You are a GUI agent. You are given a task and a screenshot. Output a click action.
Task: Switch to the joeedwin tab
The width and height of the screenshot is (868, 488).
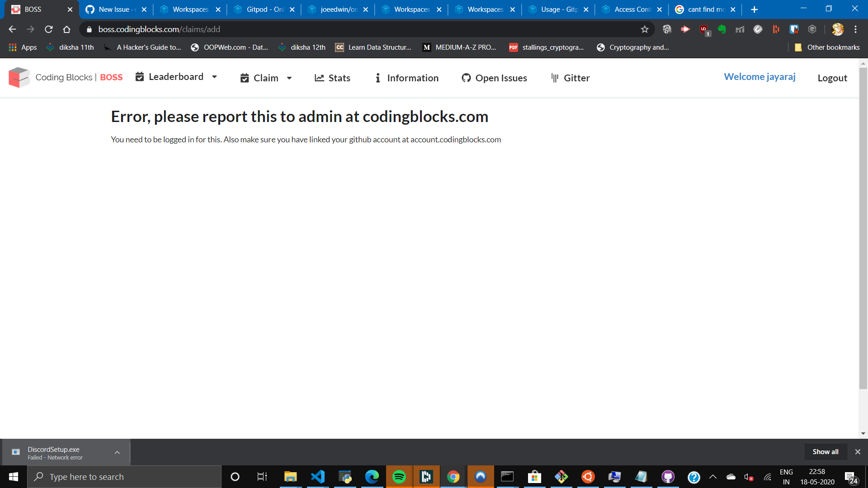tap(338, 9)
